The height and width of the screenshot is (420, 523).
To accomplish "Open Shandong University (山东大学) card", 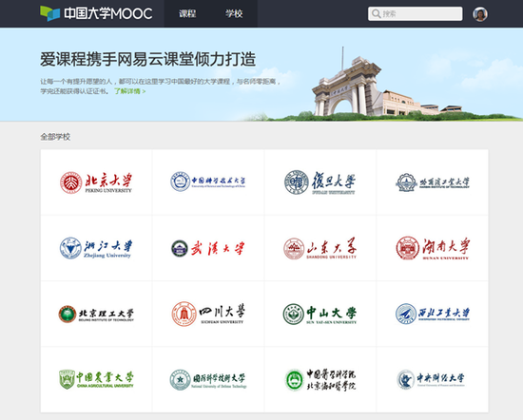I will coord(320,248).
